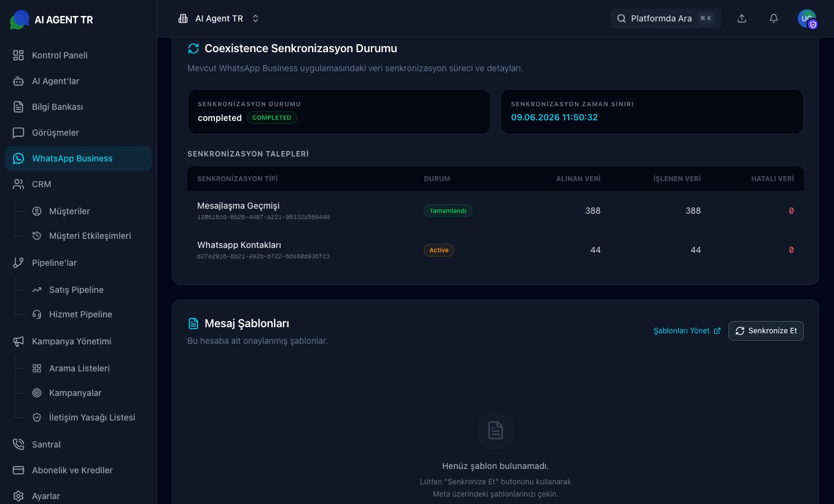Click the WhatsApp Business icon in sidebar
This screenshot has width=834, height=504.
click(18, 158)
